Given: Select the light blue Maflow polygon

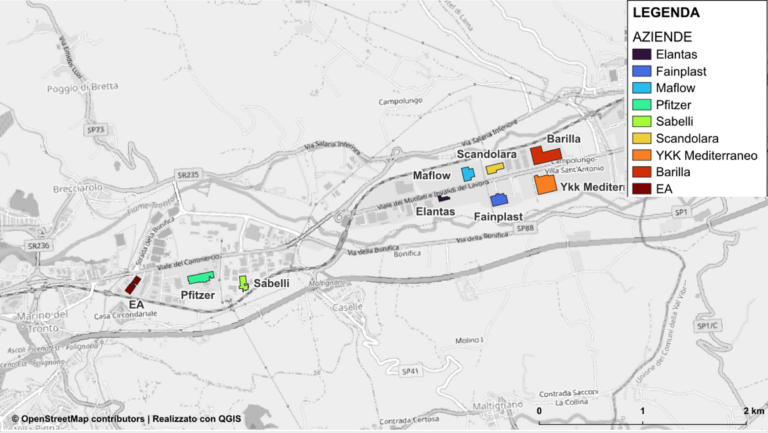Looking at the screenshot, I should 468,174.
